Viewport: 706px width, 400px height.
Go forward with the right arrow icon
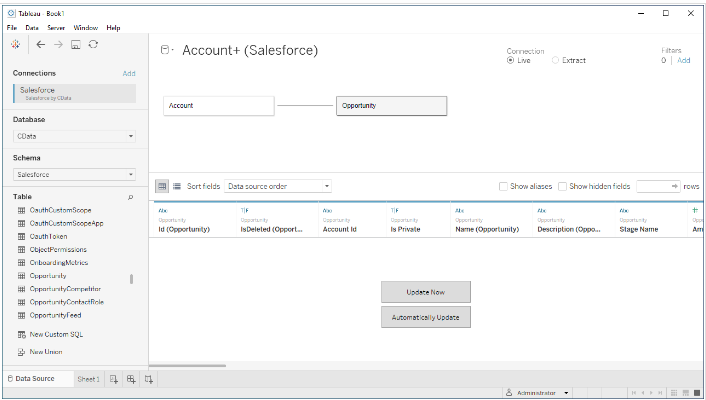(58, 44)
